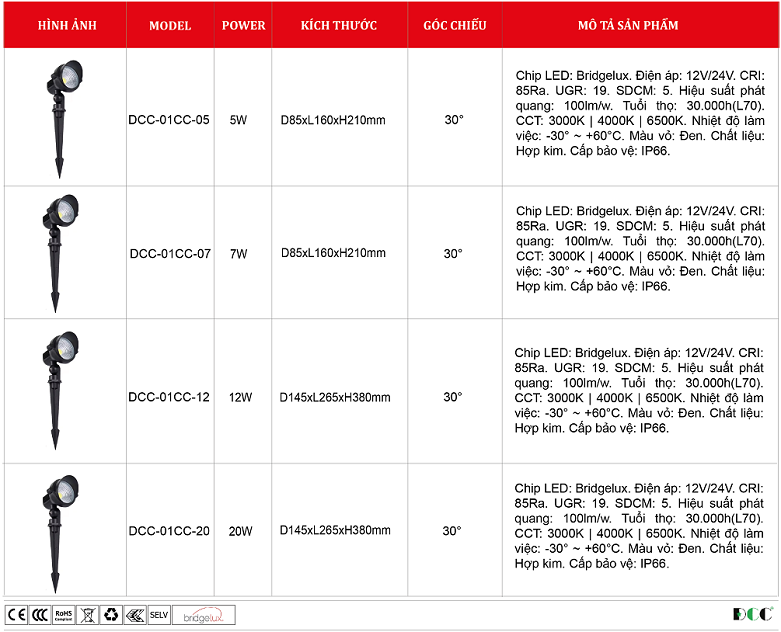Open the 5W spike light product image

coord(64,115)
